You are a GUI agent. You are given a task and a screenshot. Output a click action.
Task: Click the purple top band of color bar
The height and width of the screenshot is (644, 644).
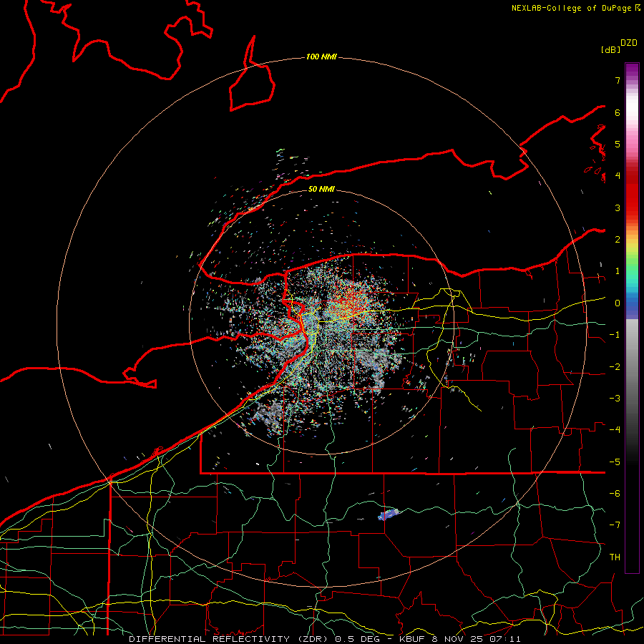[x=632, y=70]
